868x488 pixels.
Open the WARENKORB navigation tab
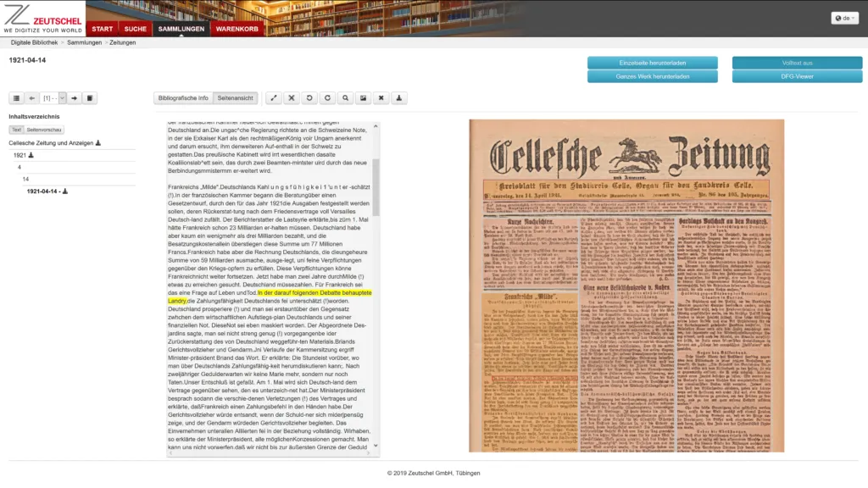tap(236, 29)
